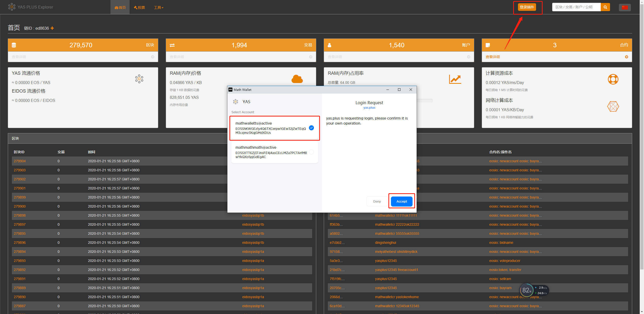Click the 'eosio: voteproducer' action link

[505, 261]
